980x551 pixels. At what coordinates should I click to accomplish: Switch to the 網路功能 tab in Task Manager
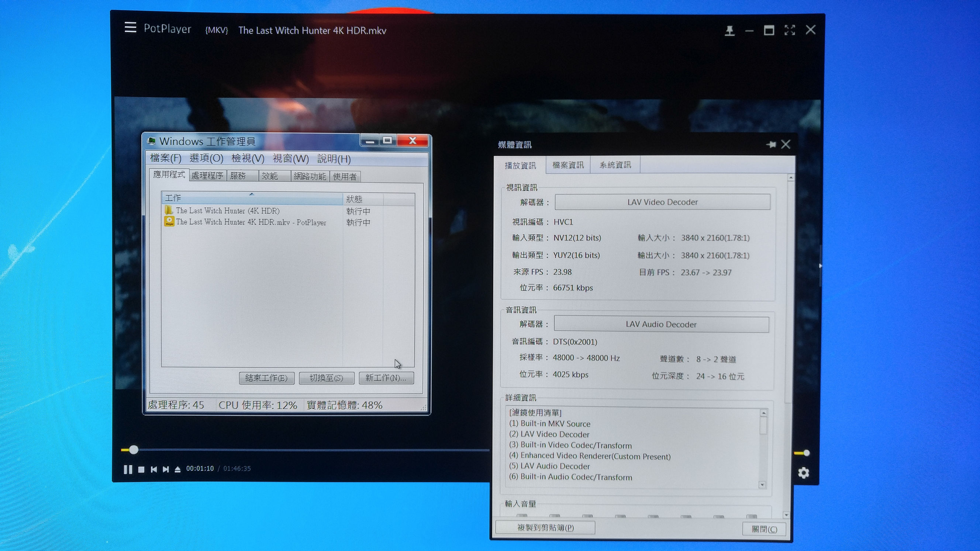tap(310, 176)
